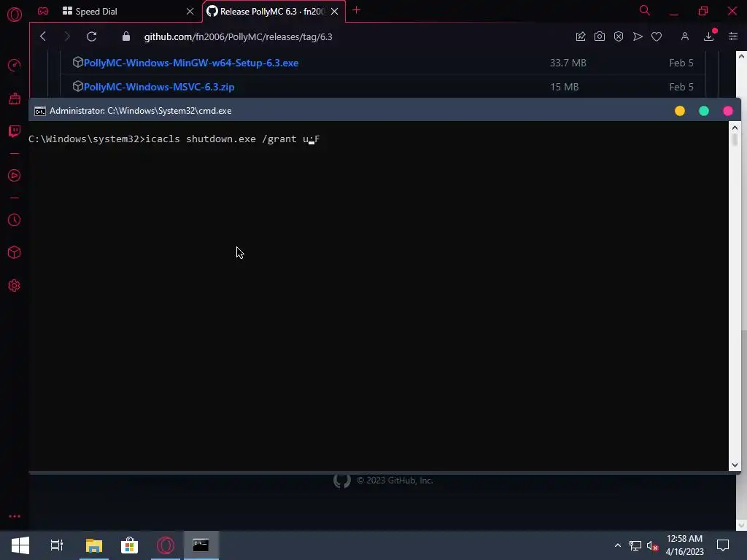Screen dimensions: 747x560
Task: Open the three-dots sidebar setup
Action: coord(15,516)
